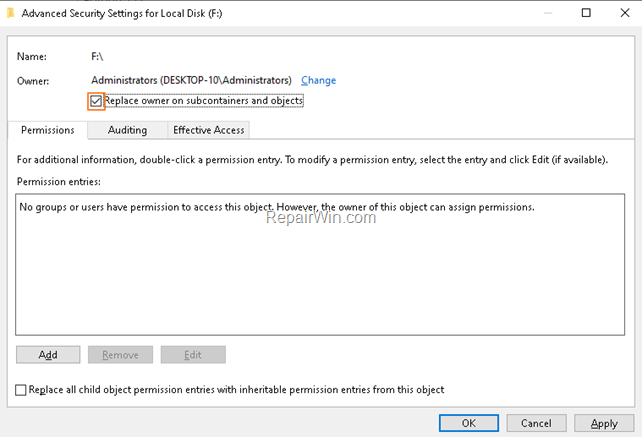The height and width of the screenshot is (437, 642).
Task: Click the grayed Remove button
Action: click(120, 355)
